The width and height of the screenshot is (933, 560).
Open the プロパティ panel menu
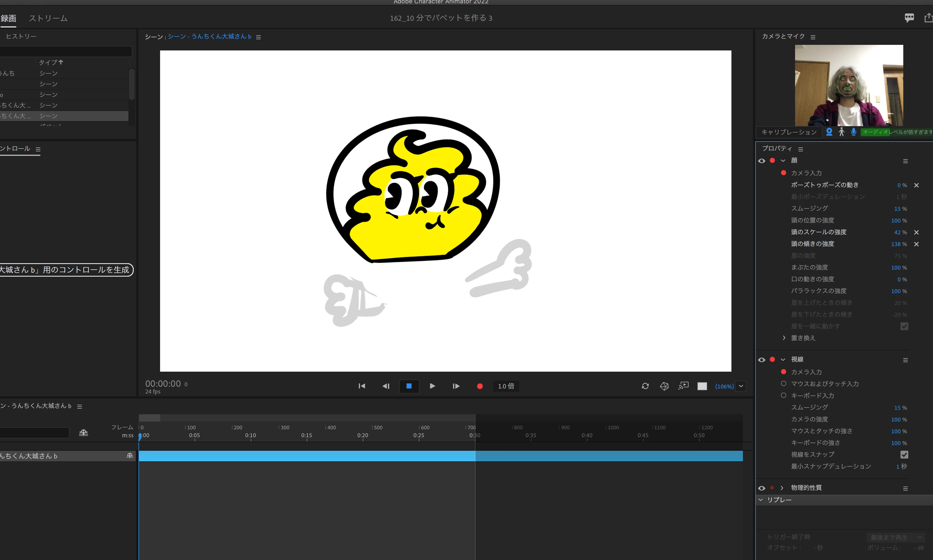pos(800,149)
